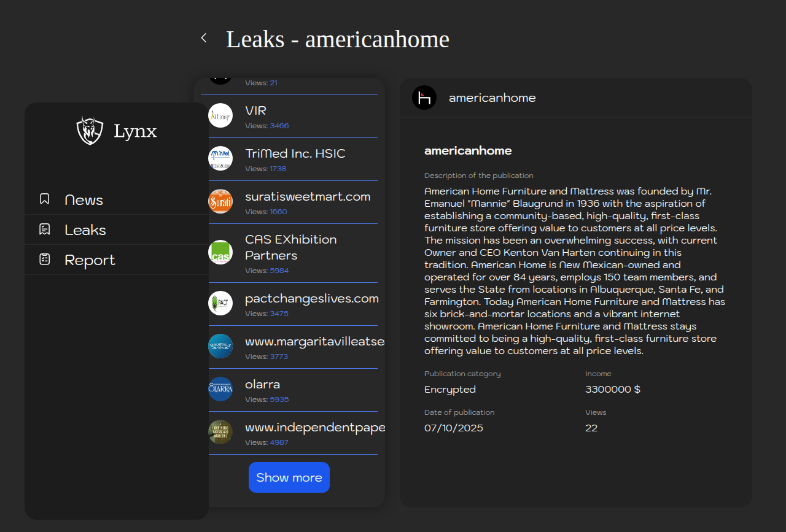Click the Lynx shield logo
This screenshot has height=532, width=786.
pyautogui.click(x=90, y=131)
